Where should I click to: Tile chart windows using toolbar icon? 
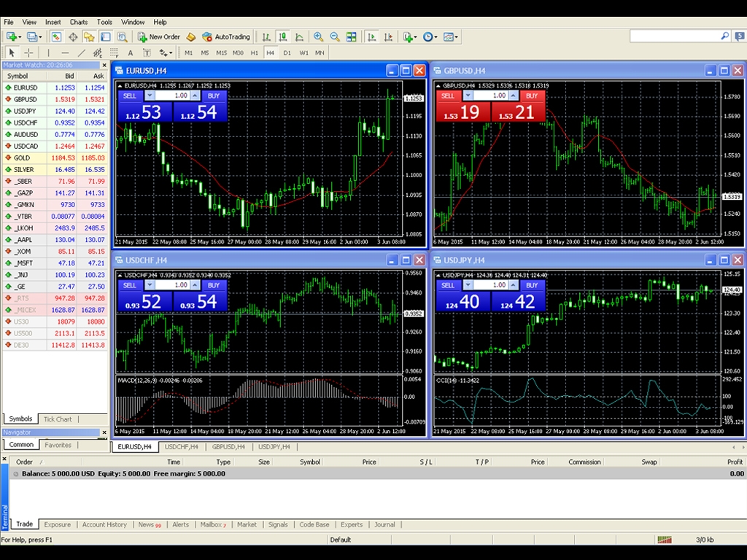[x=352, y=36]
